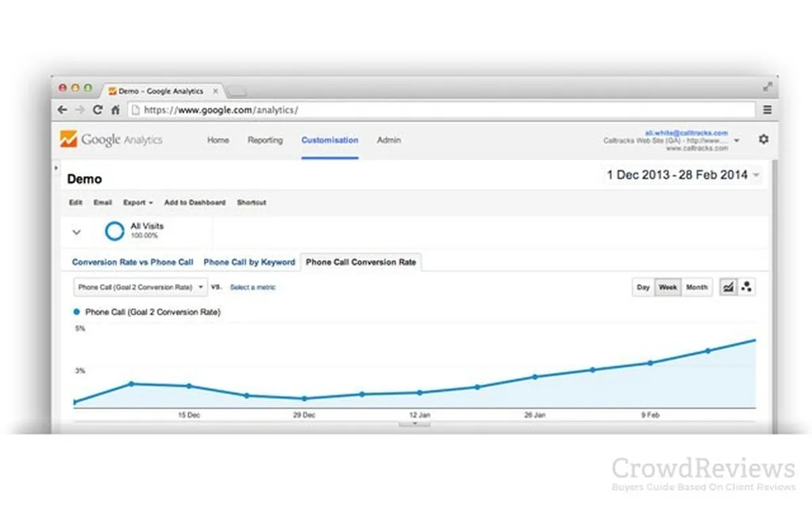Screen dimensions: 812x508
Task: Set chart interval to Month
Action: point(696,287)
